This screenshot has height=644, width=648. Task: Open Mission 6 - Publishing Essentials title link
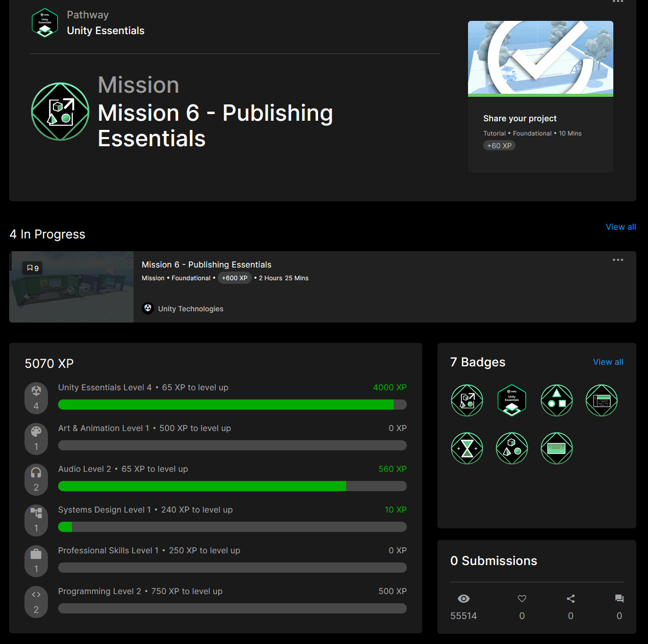(206, 264)
